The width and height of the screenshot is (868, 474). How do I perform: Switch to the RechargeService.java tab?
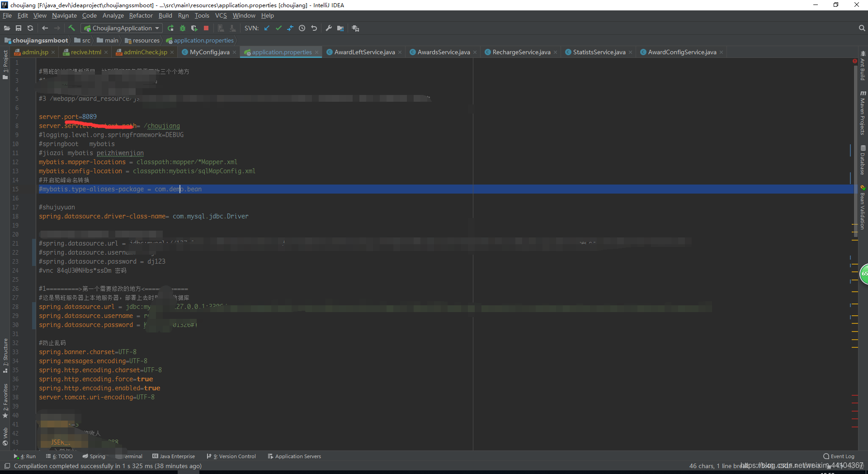coord(521,52)
